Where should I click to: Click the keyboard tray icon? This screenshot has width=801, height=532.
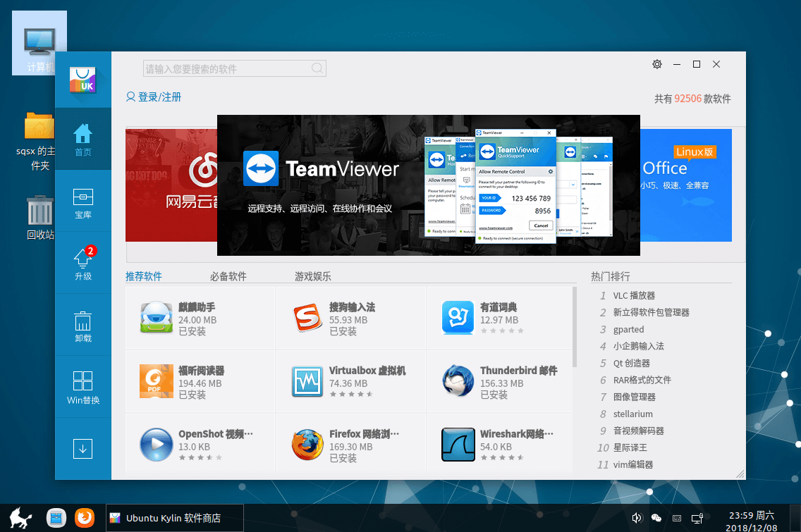pyautogui.click(x=677, y=518)
